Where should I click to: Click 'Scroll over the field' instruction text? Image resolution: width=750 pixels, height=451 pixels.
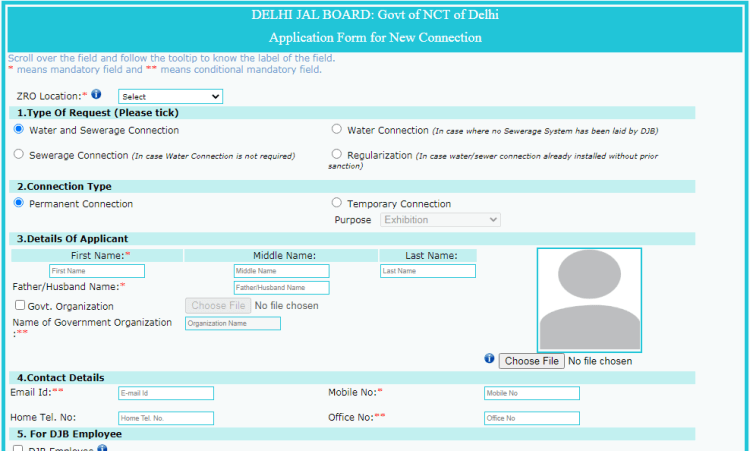click(x=171, y=58)
